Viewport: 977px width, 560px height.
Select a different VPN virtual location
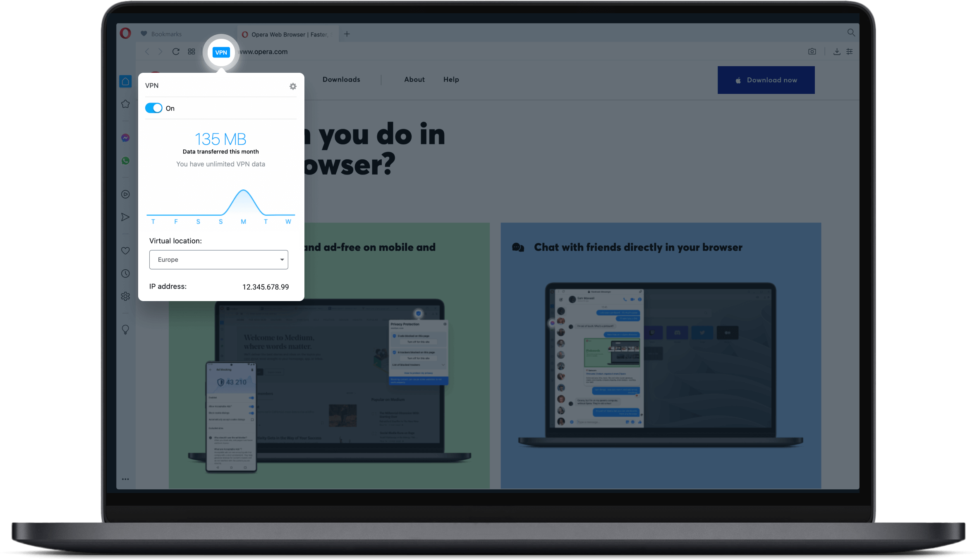coord(219,260)
